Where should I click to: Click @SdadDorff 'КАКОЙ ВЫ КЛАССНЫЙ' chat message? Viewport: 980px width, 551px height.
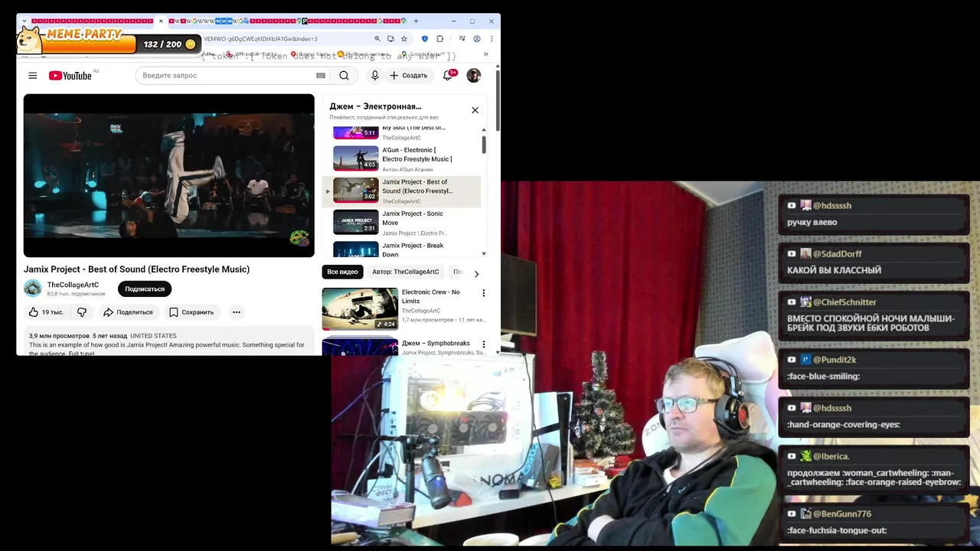874,262
